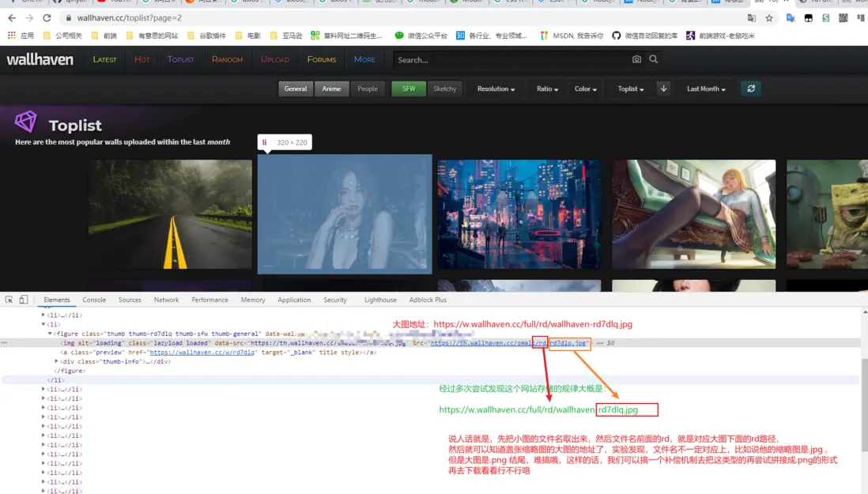The height and width of the screenshot is (494, 868).
Task: Click the browser back arrow
Action: [x=12, y=17]
